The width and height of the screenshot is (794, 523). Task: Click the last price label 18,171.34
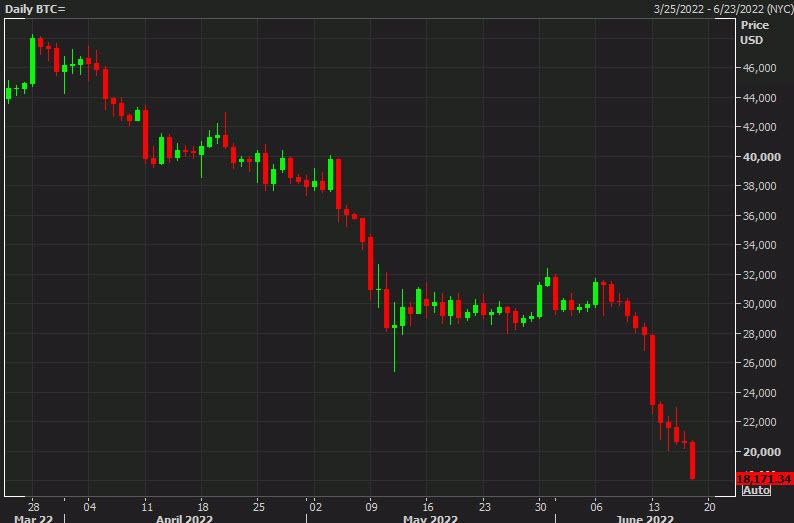[x=764, y=479]
